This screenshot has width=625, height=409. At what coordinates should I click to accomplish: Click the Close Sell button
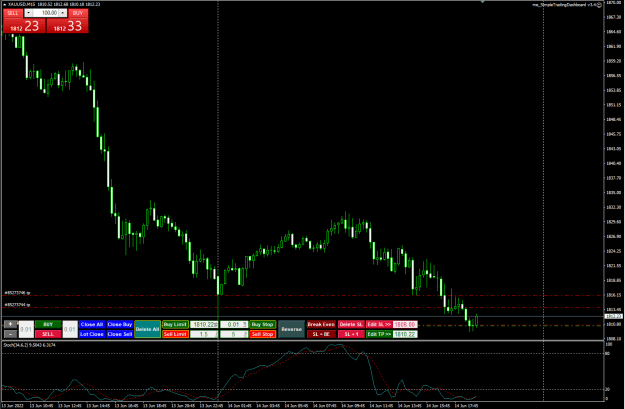point(120,334)
